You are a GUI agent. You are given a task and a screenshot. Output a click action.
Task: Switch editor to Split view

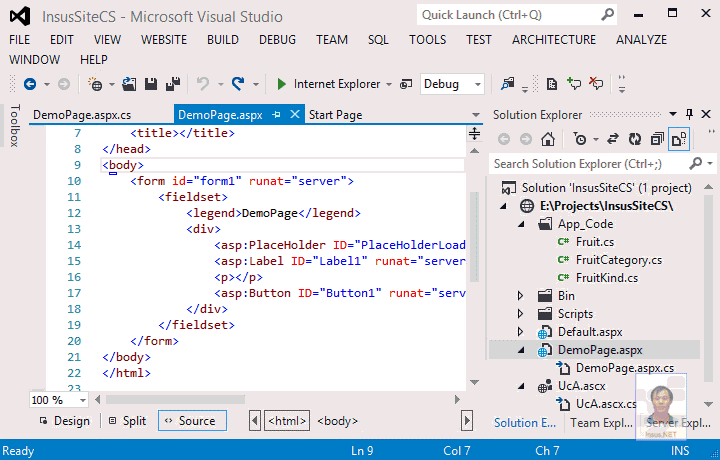pos(127,421)
